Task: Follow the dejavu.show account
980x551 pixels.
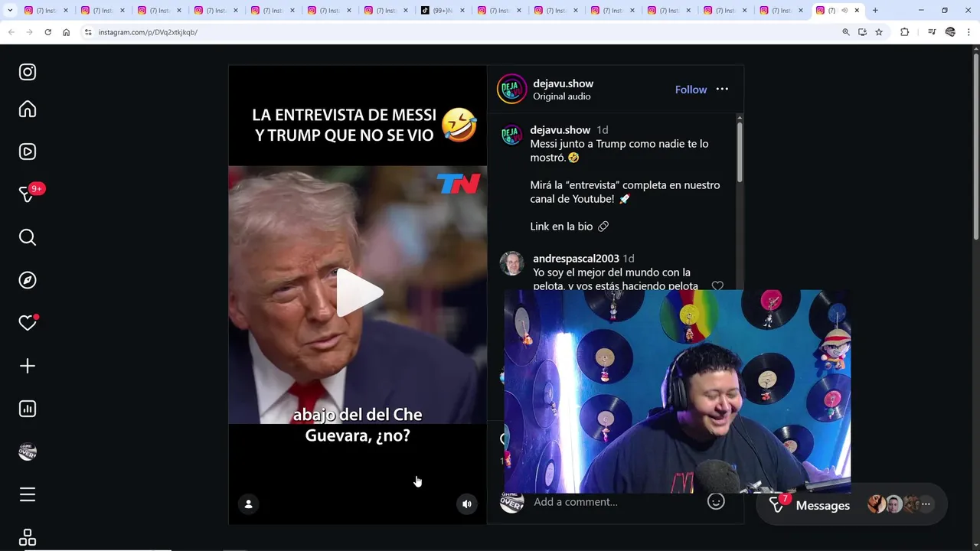Action: click(x=691, y=90)
